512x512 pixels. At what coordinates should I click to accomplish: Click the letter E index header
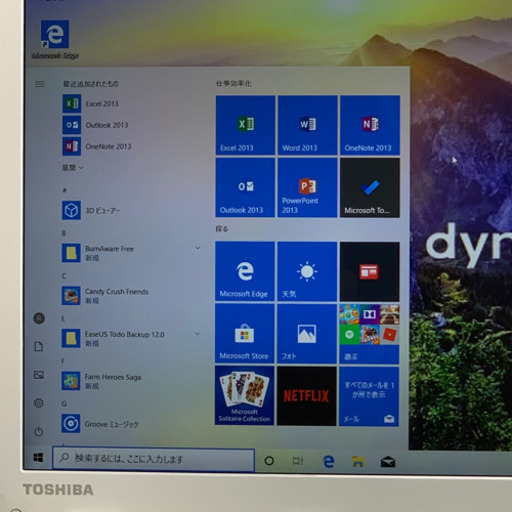pos(63,318)
